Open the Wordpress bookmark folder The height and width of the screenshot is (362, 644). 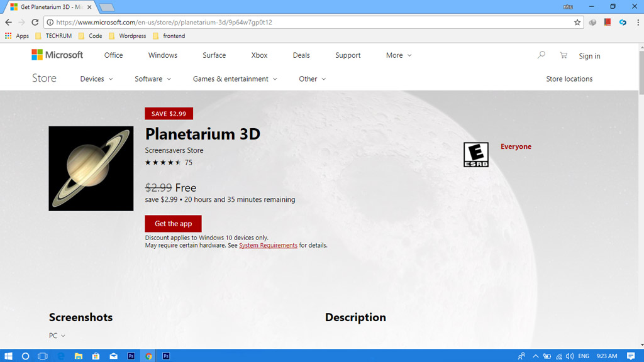(x=128, y=36)
